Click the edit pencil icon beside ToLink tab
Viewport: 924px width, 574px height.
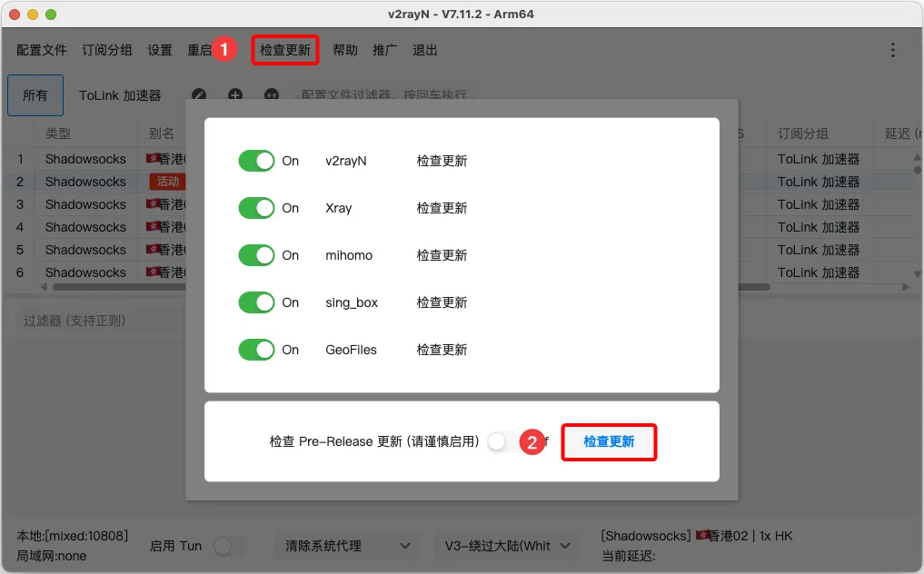pyautogui.click(x=199, y=94)
